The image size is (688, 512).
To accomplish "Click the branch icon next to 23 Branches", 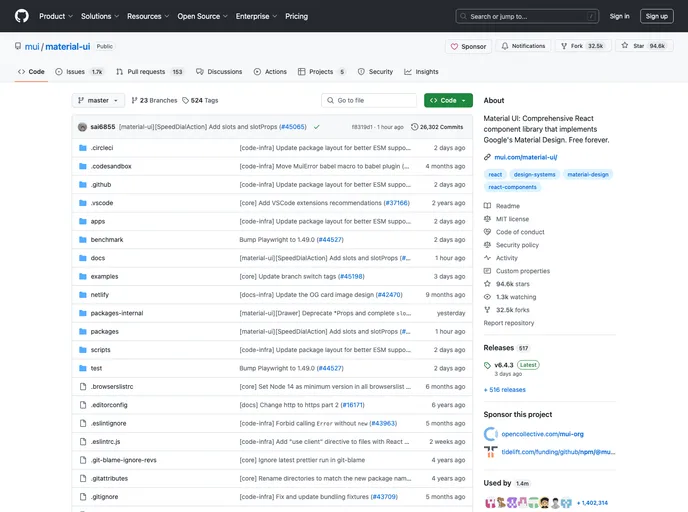I will pyautogui.click(x=134, y=100).
